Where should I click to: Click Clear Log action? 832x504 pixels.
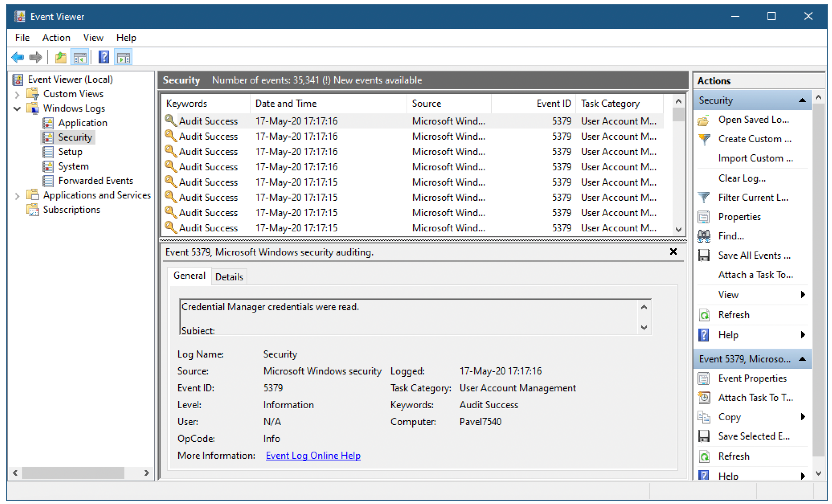pyautogui.click(x=742, y=178)
